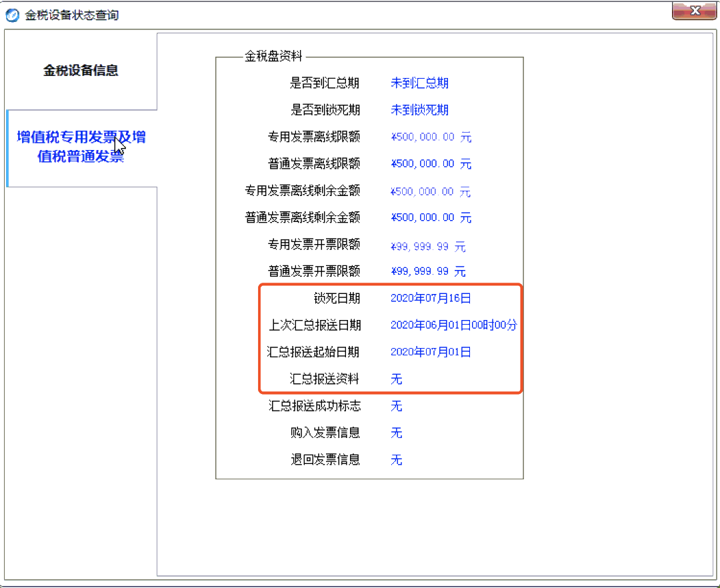Click the 专用发票离线剩余金额 label
Viewport: 720px width, 588px height.
pos(303,191)
